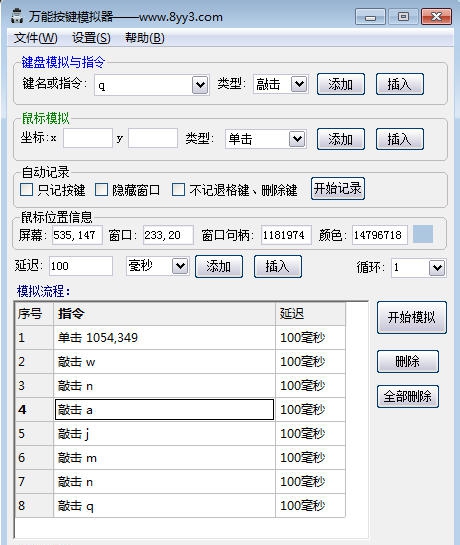Select row 7 敲击 n

click(x=165, y=482)
